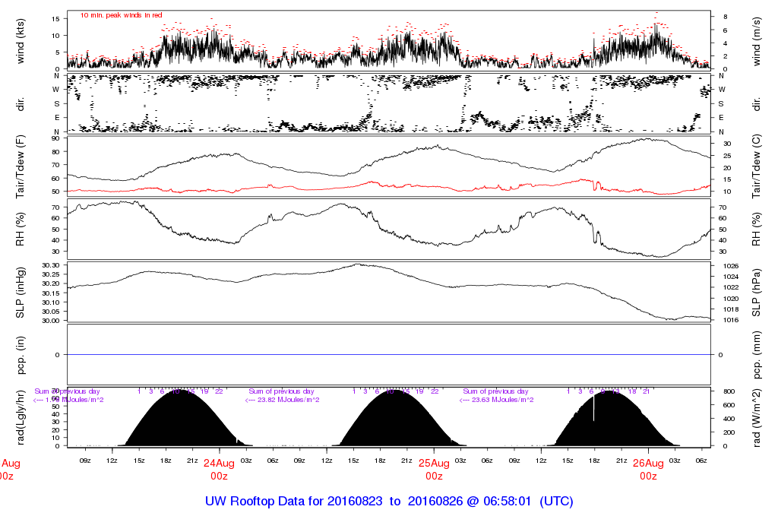Screen dimensions: 778x532
Task: Click the 25Aug 00z date marker
Action: (x=434, y=469)
